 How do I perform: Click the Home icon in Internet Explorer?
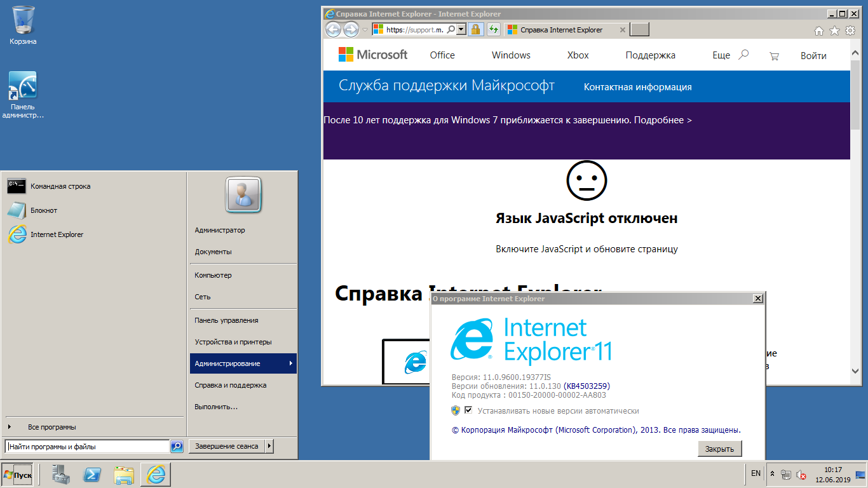(819, 30)
